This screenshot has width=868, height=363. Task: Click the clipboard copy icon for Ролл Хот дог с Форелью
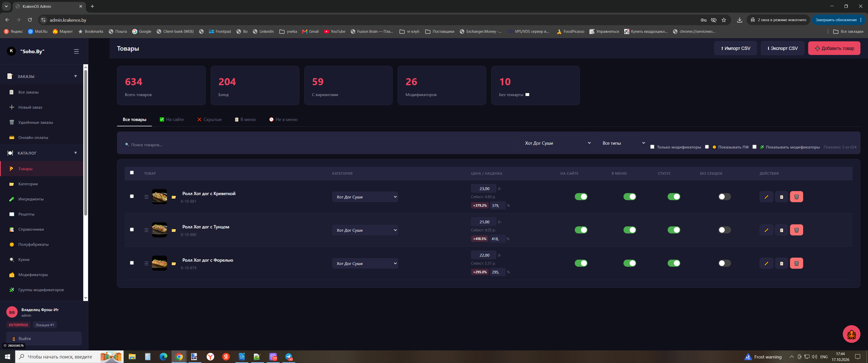pos(781,263)
